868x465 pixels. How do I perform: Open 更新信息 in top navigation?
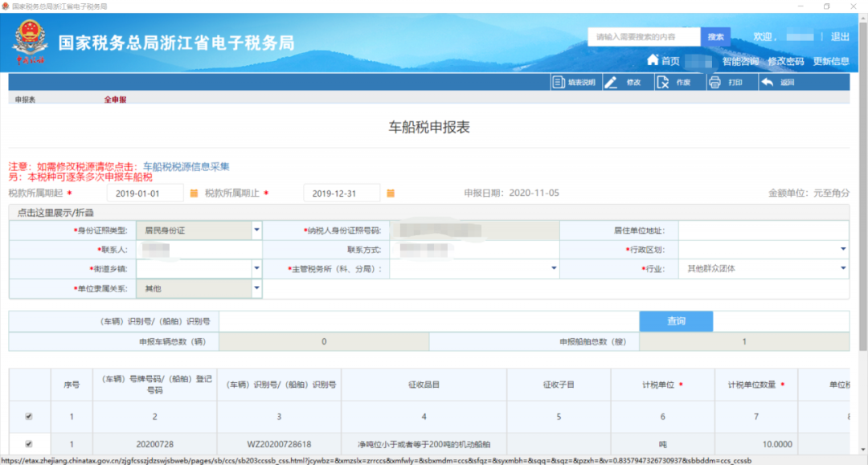pos(831,61)
